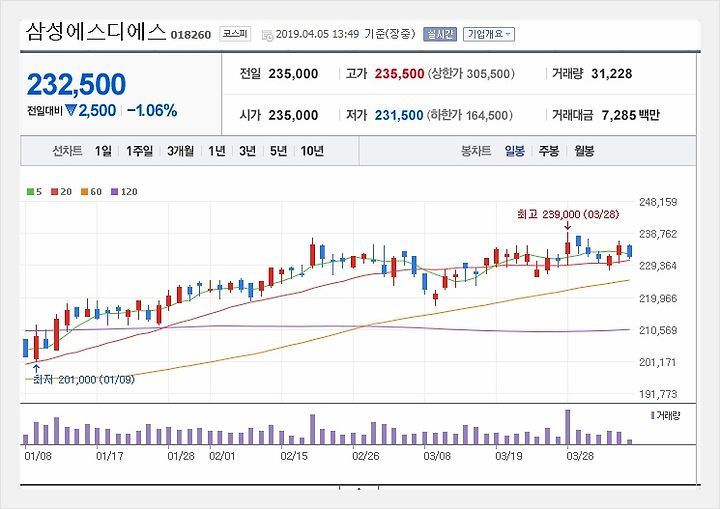The image size is (720, 509).
Task: Click the 2019.04.05 13:49 timestamp
Action: (x=317, y=34)
